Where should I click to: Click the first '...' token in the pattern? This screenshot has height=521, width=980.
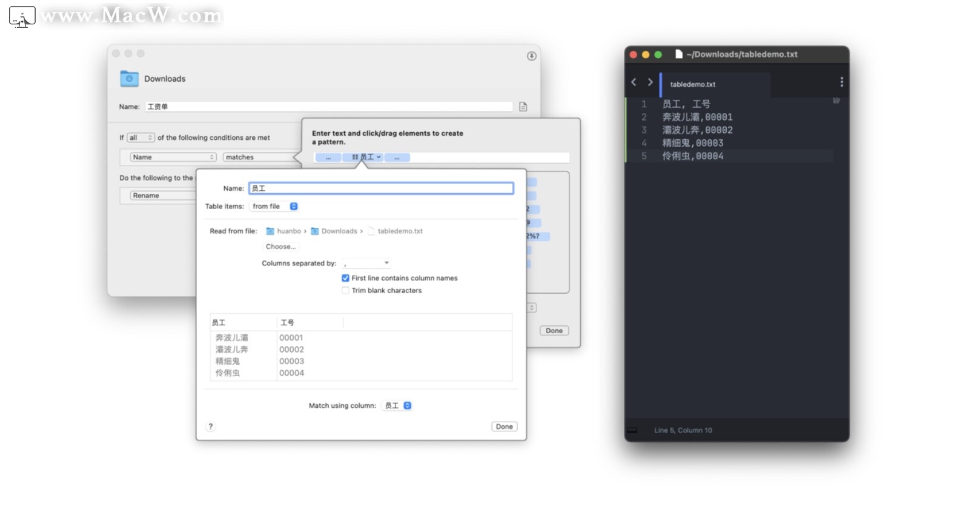[x=328, y=158]
